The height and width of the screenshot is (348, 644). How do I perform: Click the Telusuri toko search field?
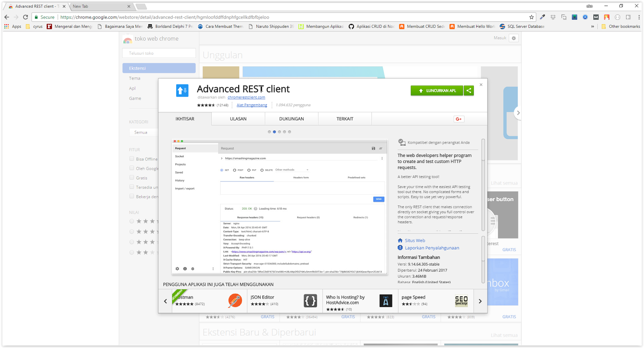pos(159,53)
